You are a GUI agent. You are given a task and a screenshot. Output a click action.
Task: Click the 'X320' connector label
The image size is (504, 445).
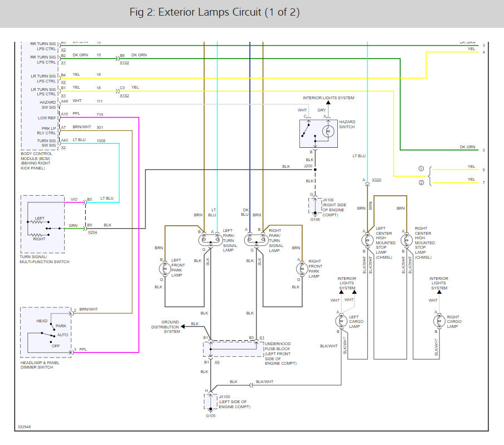point(377,180)
